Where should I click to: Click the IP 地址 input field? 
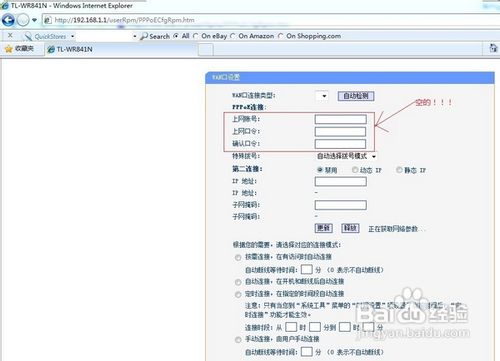(x=341, y=181)
